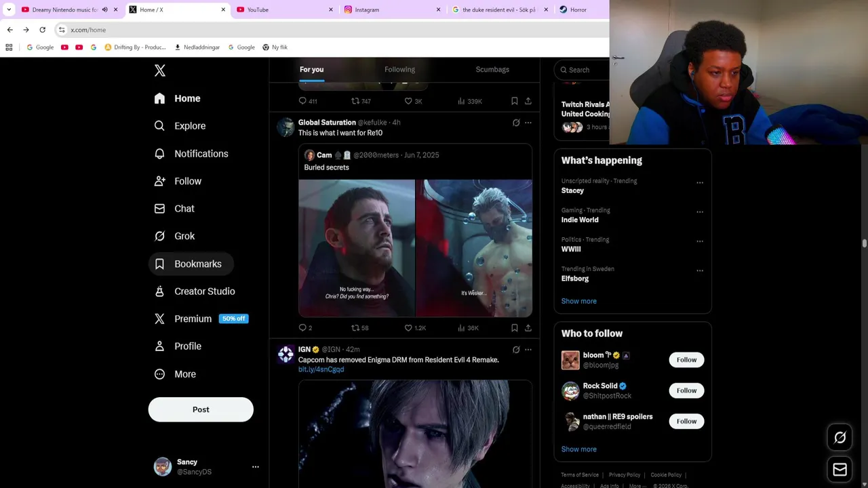Open the Follow page in the sidebar
This screenshot has width=868, height=488.
[x=178, y=181]
